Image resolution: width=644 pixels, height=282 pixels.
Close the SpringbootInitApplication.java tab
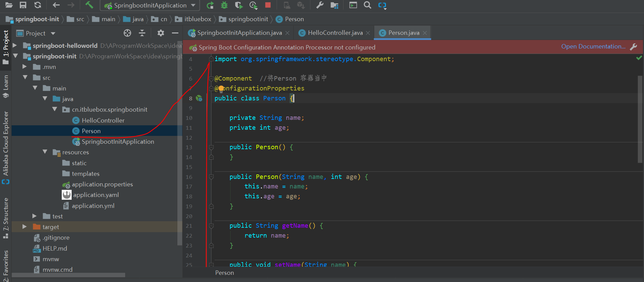(288, 33)
